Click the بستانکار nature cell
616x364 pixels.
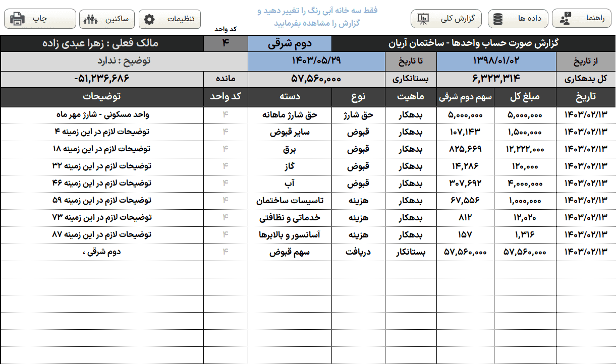(411, 252)
